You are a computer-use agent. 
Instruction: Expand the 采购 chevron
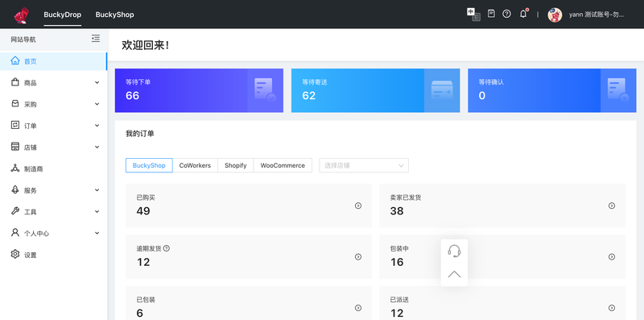tap(97, 104)
